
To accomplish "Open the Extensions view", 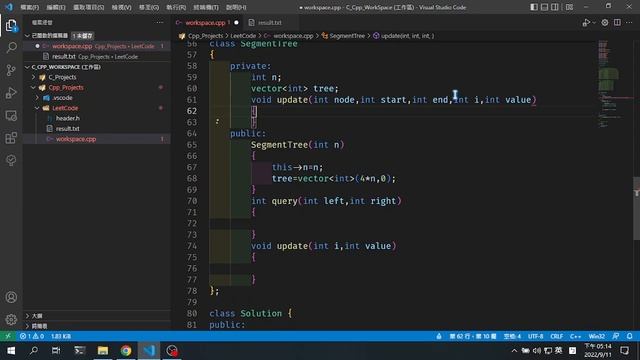I will tap(11, 138).
